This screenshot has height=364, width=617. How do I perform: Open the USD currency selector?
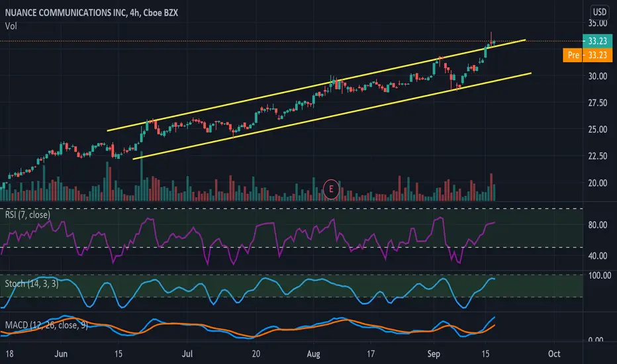coord(599,12)
